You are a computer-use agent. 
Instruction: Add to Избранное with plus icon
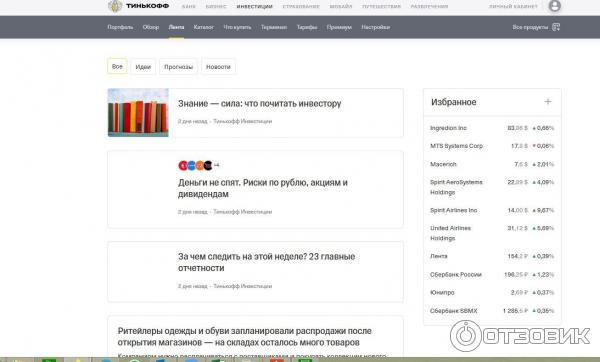pos(548,102)
